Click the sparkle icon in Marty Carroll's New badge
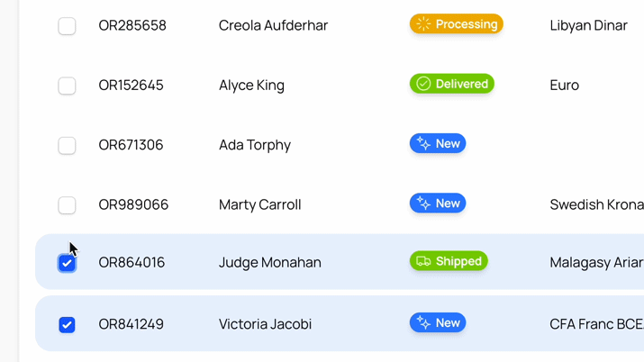This screenshot has height=362, width=644. point(423,204)
